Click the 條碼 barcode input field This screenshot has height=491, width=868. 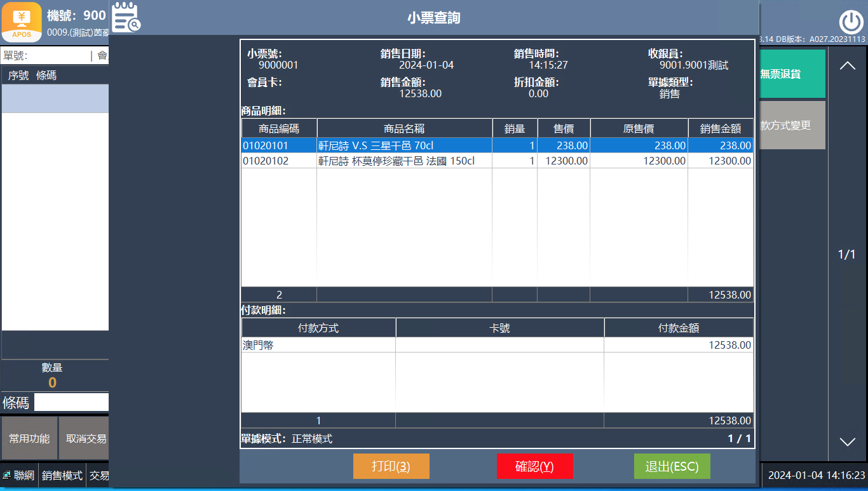tap(71, 402)
